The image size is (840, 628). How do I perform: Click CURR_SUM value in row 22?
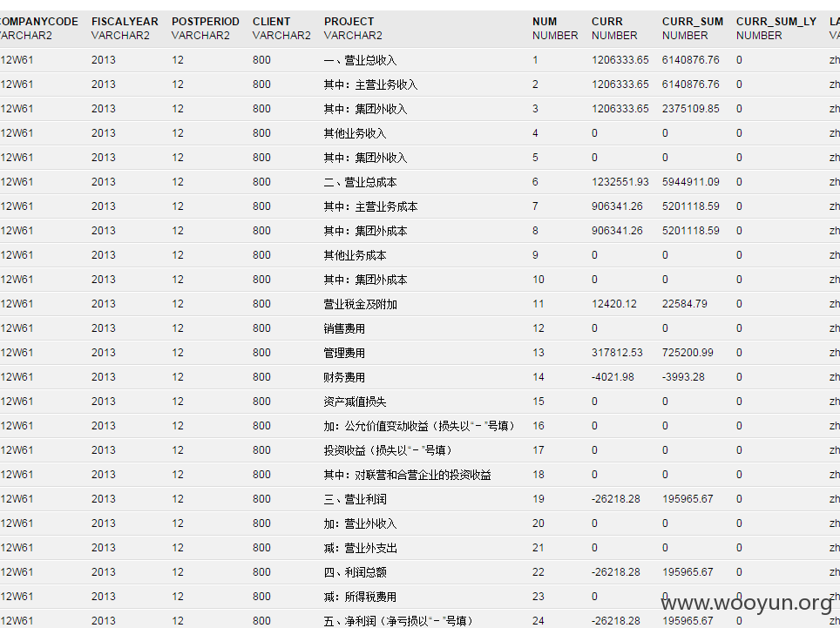(688, 571)
